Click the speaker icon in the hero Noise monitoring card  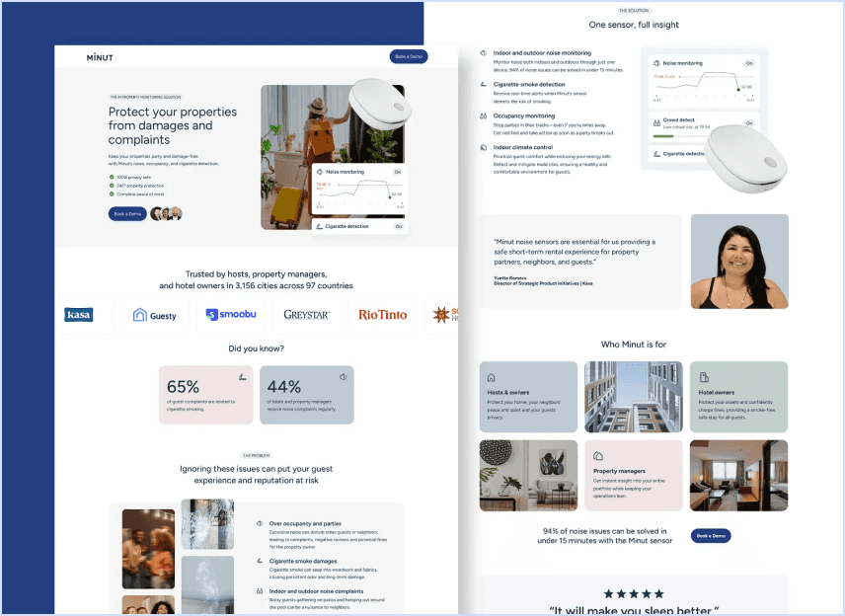coord(320,172)
